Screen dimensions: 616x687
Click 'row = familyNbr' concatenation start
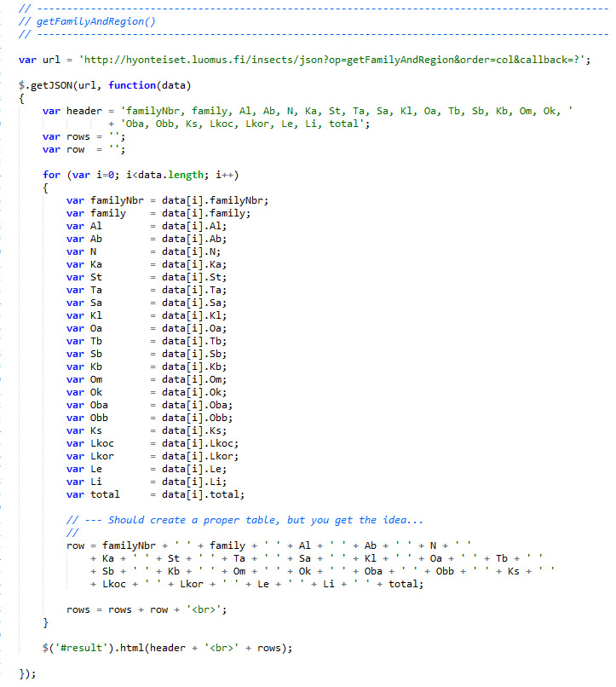point(112,546)
